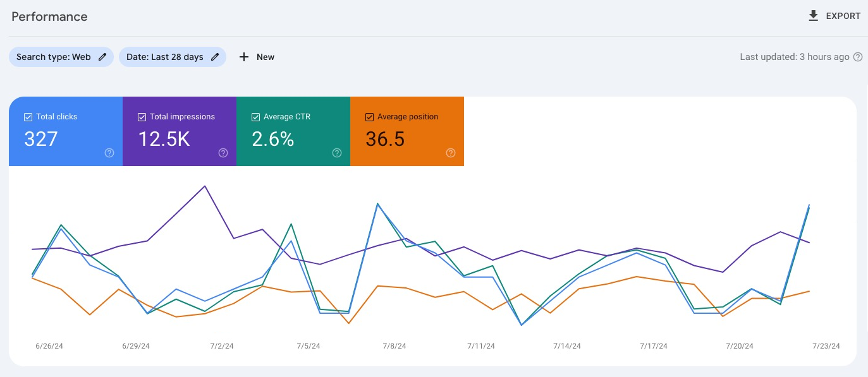
Task: Open help icon on Average CTR card
Action: (x=337, y=153)
